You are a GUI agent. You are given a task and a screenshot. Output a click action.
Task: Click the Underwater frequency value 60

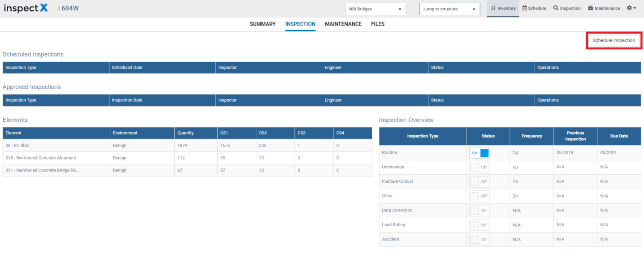[x=515, y=167]
